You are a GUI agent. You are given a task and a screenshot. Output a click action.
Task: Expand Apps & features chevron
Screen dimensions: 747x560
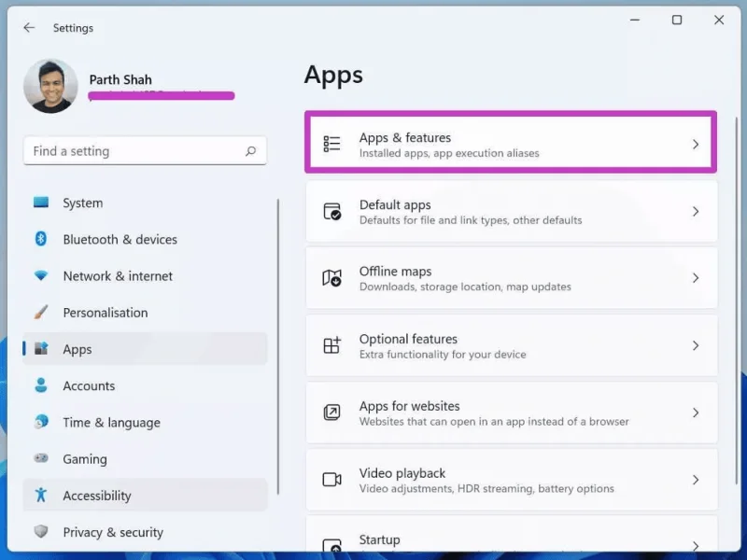tap(696, 145)
